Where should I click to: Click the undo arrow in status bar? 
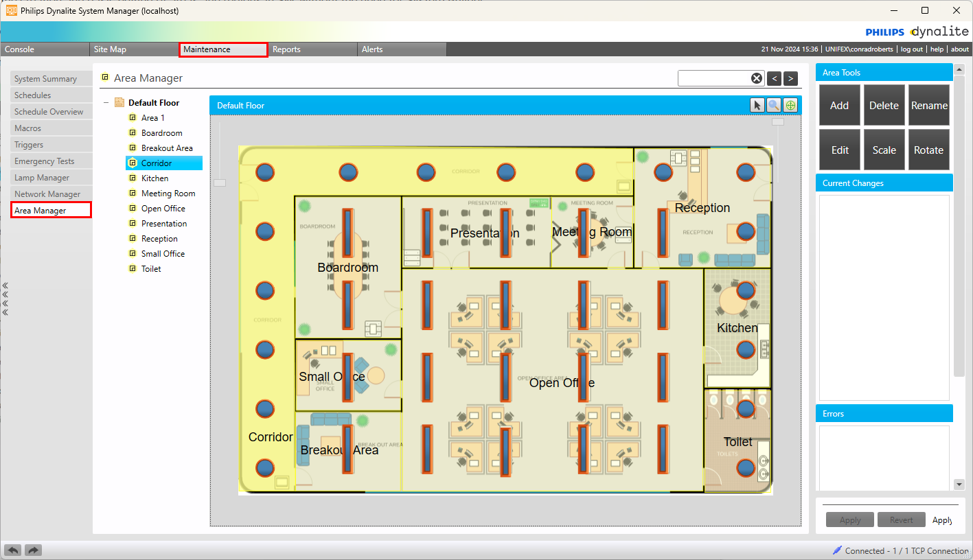[x=12, y=550]
